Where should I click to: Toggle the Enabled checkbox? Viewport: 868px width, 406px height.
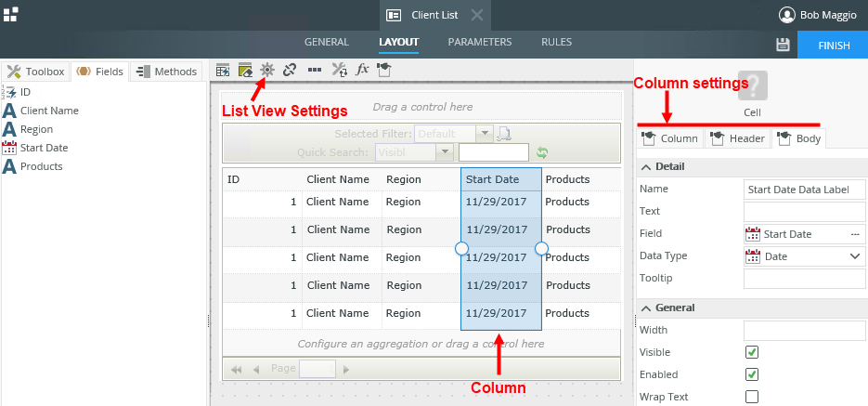point(752,374)
